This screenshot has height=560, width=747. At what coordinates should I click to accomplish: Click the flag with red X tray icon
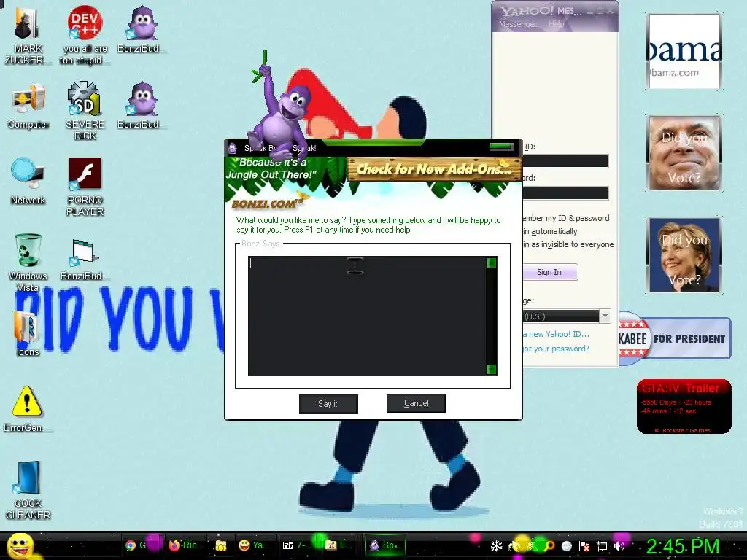click(x=584, y=546)
